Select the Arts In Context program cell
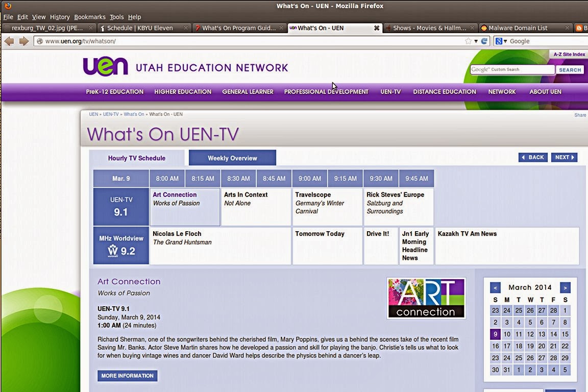Screen dimensions: 588x392 (256, 207)
